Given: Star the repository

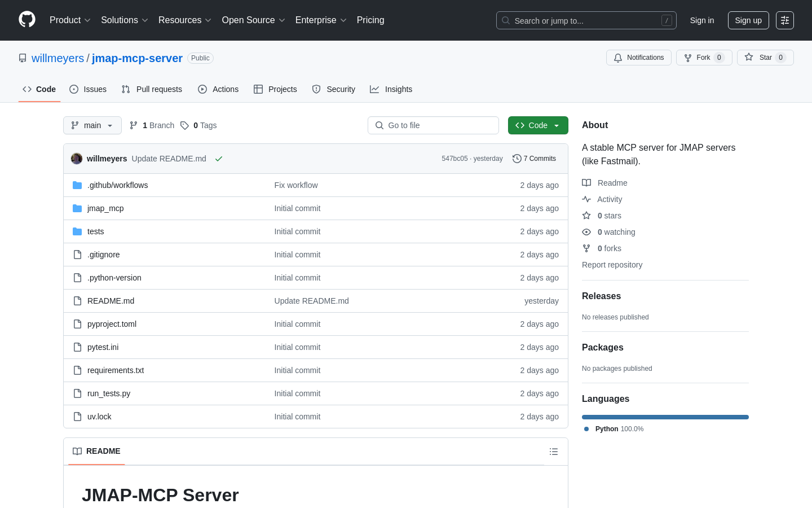Looking at the screenshot, I should [x=765, y=58].
